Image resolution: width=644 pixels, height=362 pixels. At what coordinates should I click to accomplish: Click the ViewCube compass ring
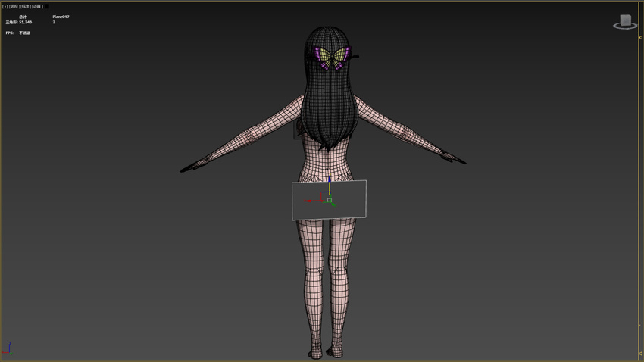tap(625, 27)
